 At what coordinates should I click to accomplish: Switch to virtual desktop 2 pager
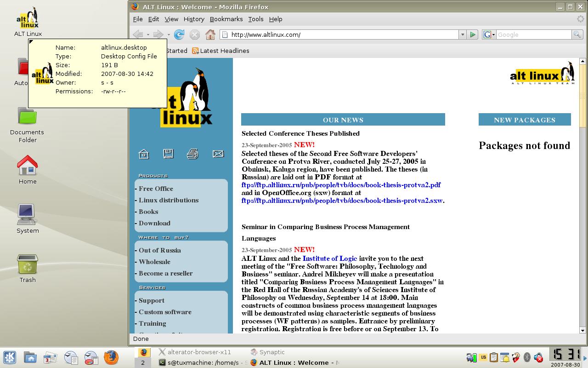click(x=143, y=362)
